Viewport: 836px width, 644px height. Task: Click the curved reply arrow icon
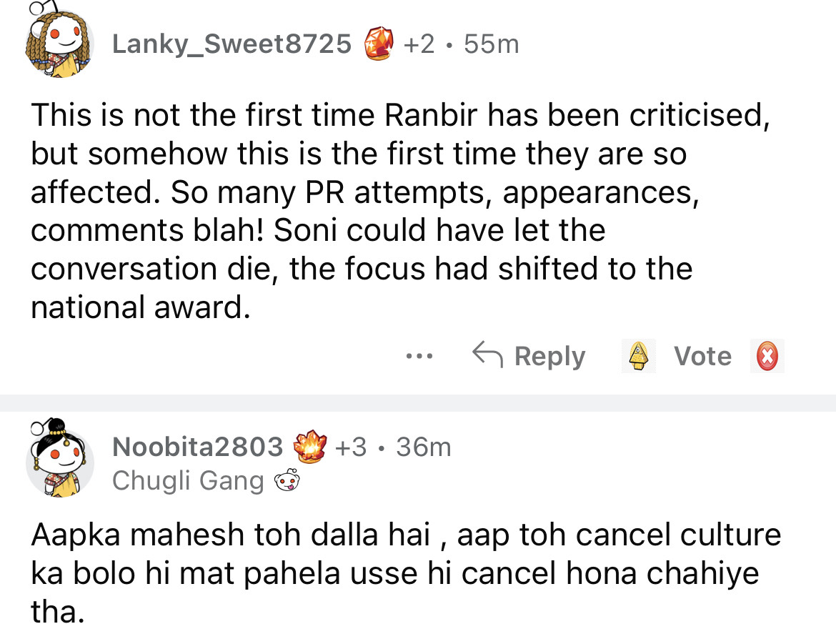[489, 355]
